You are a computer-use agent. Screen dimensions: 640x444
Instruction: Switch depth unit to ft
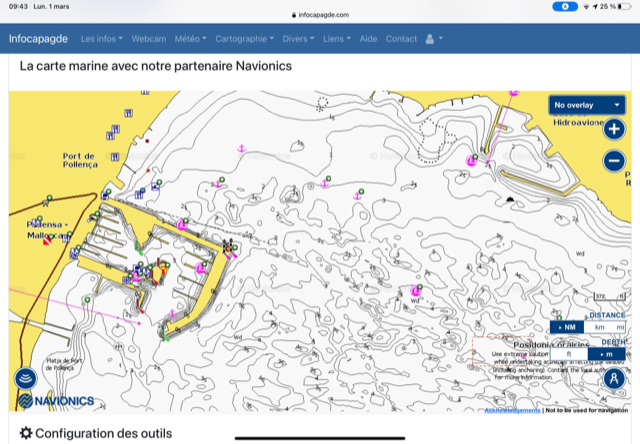point(568,354)
